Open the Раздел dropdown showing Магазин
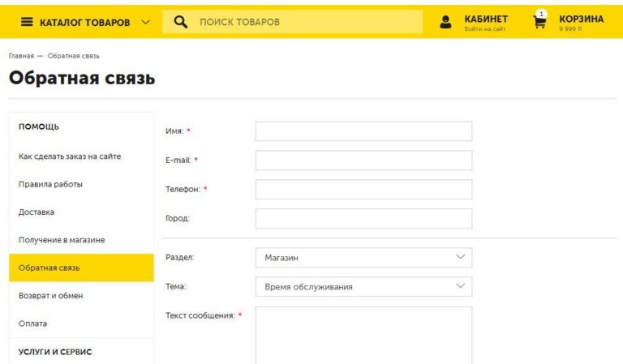This screenshot has height=364, width=623. (x=363, y=257)
